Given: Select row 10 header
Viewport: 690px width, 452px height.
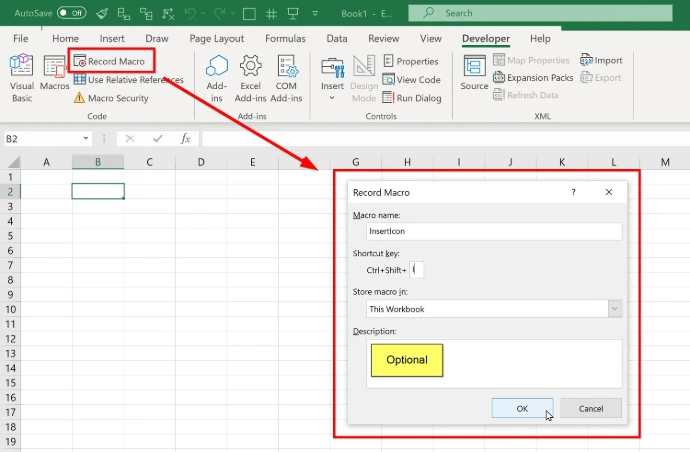Looking at the screenshot, I should click(x=10, y=309).
